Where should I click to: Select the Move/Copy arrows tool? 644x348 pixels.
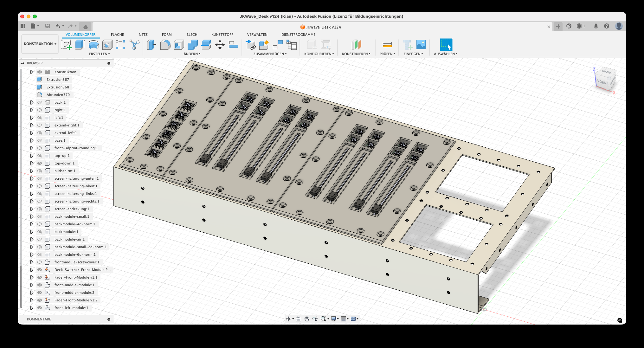click(220, 45)
